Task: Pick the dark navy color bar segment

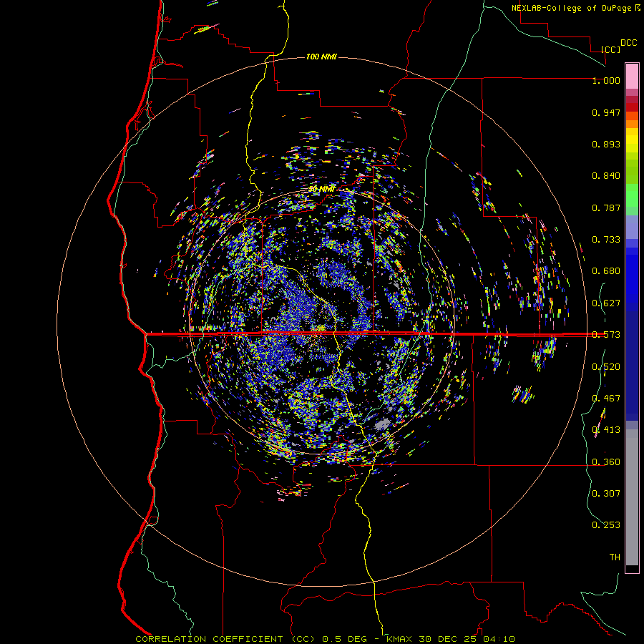Action: (x=632, y=362)
